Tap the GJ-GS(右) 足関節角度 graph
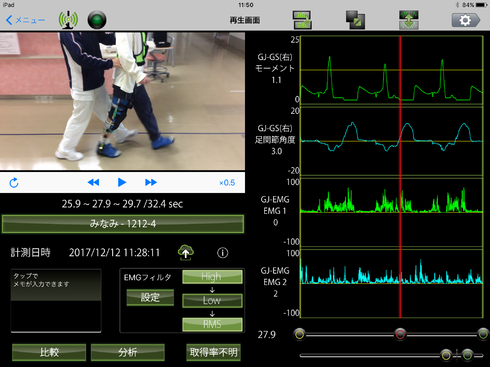Viewport: 490px width, 367px height. 392,141
